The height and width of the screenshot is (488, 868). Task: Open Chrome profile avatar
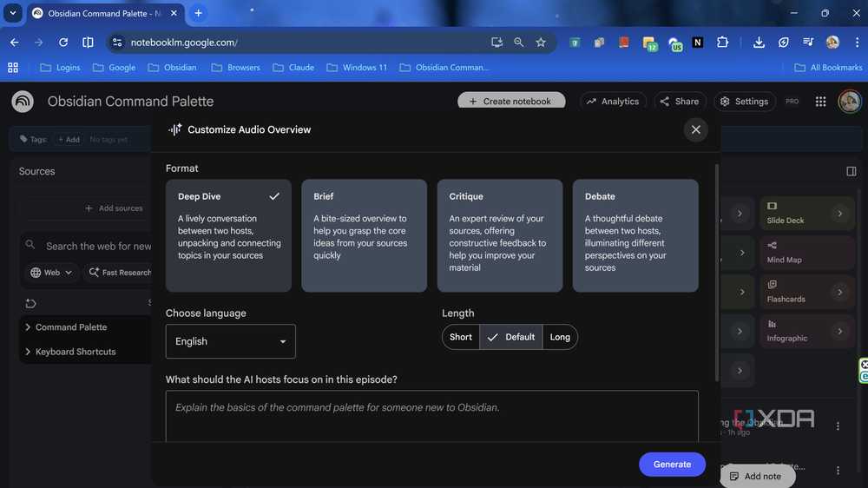click(x=832, y=42)
